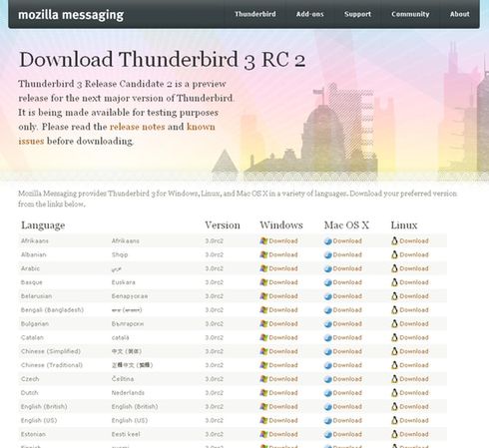489x448 pixels.
Task: Click the Language column header
Action: pos(43,225)
